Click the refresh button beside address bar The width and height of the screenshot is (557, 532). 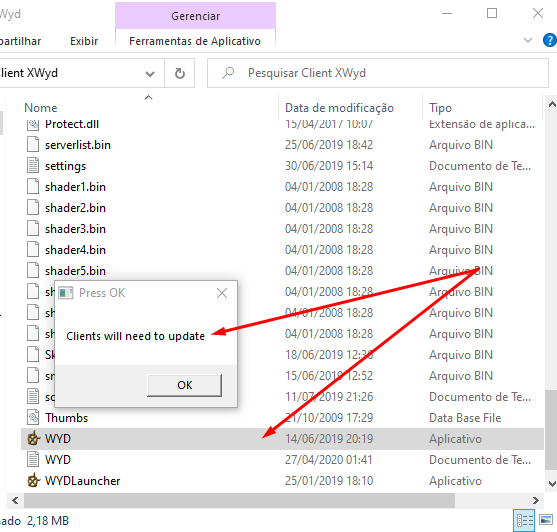180,73
